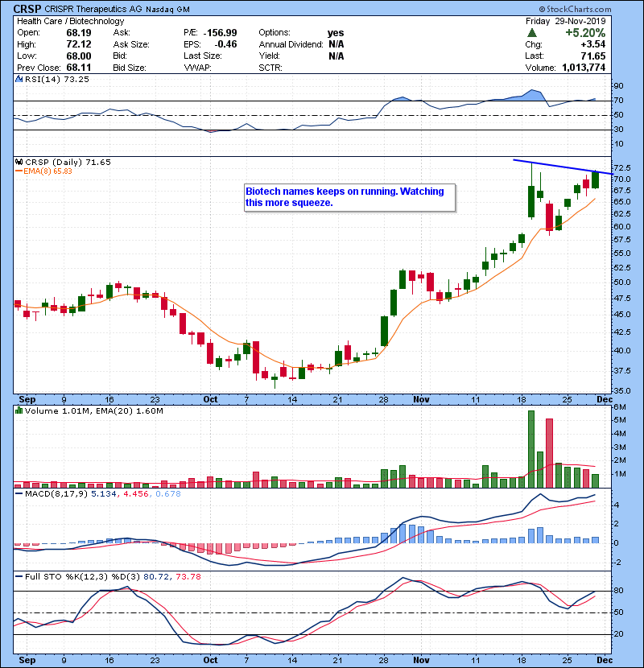Click the Sep label on bottom axis
The width and height of the screenshot is (644, 668).
click(x=27, y=660)
